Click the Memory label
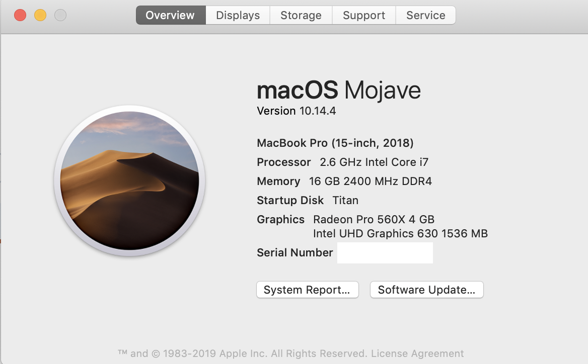The height and width of the screenshot is (364, 588). 278,181
